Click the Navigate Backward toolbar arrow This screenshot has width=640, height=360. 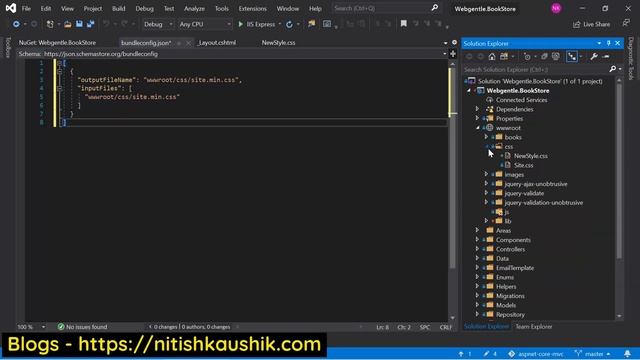(x=16, y=24)
